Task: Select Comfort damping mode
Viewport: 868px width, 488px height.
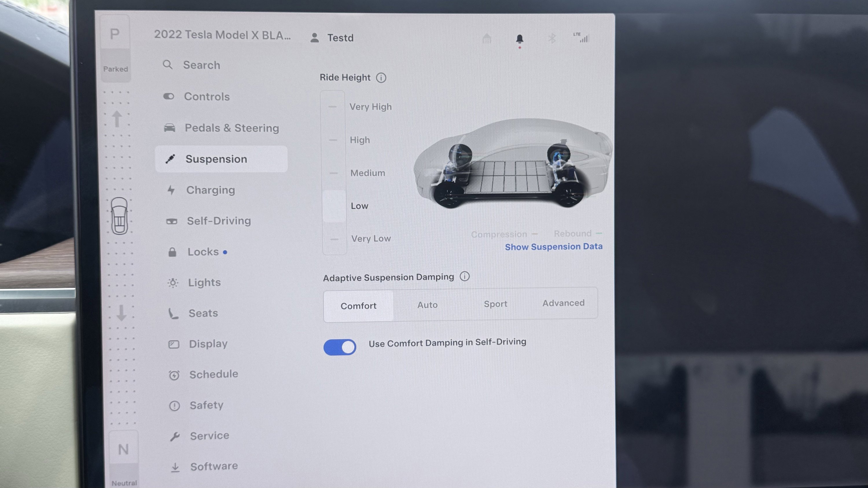Action: point(358,306)
